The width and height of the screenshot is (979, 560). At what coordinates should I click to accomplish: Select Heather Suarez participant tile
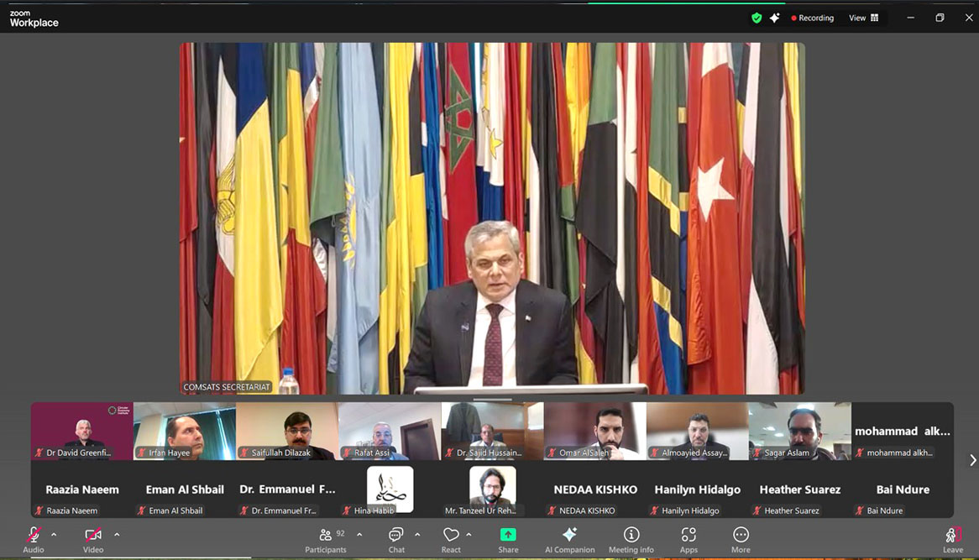[x=800, y=489]
